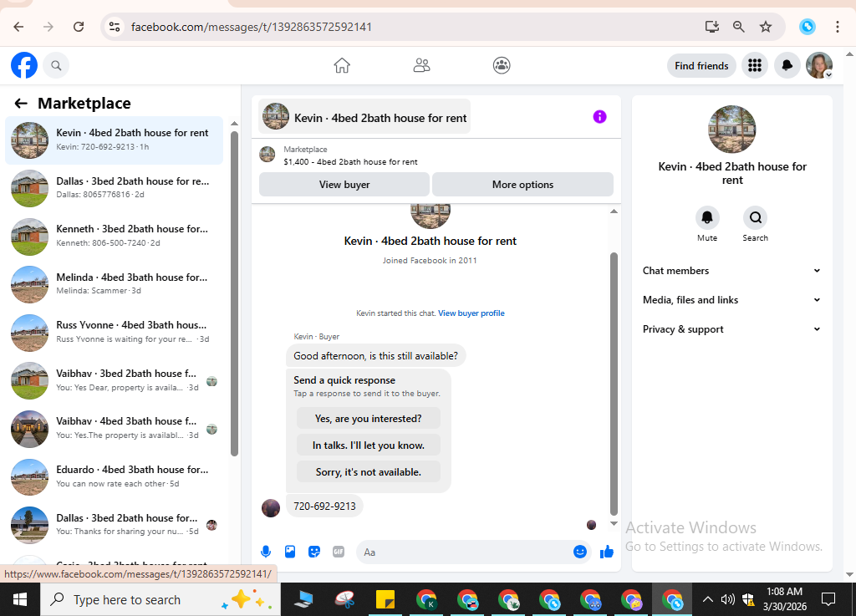Open the Friends icon in top navigation

(x=421, y=65)
